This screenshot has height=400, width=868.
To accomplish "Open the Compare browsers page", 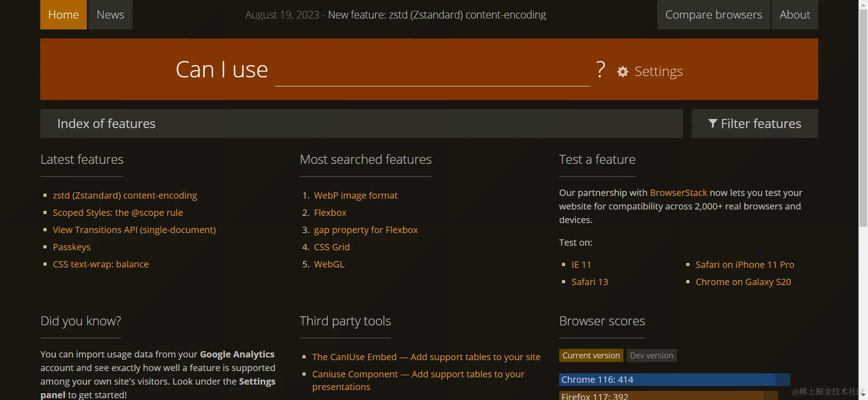I will pyautogui.click(x=713, y=15).
